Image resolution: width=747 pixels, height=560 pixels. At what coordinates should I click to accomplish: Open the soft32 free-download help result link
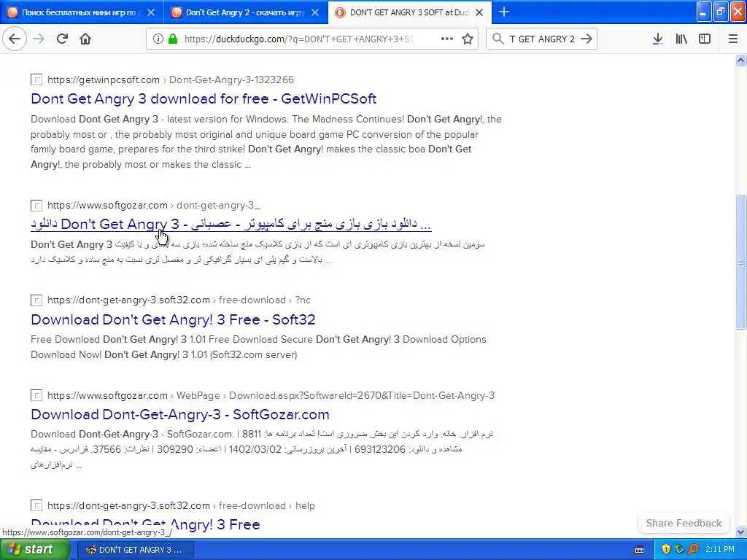145,524
